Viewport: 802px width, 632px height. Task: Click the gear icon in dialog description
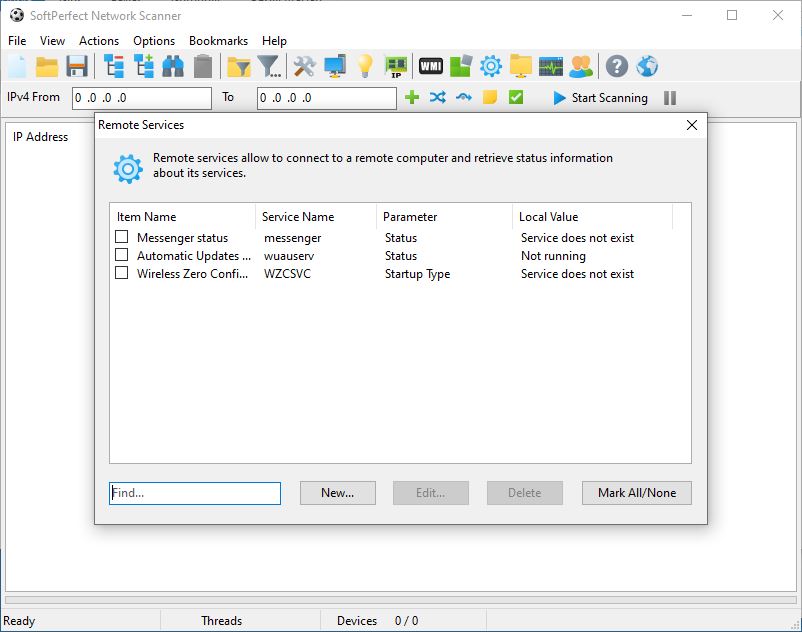click(x=128, y=169)
